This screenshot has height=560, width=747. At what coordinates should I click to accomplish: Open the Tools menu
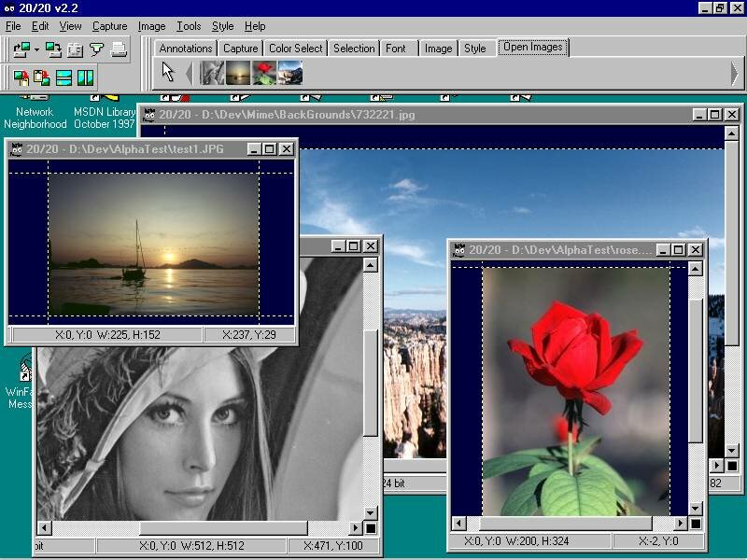tap(189, 26)
